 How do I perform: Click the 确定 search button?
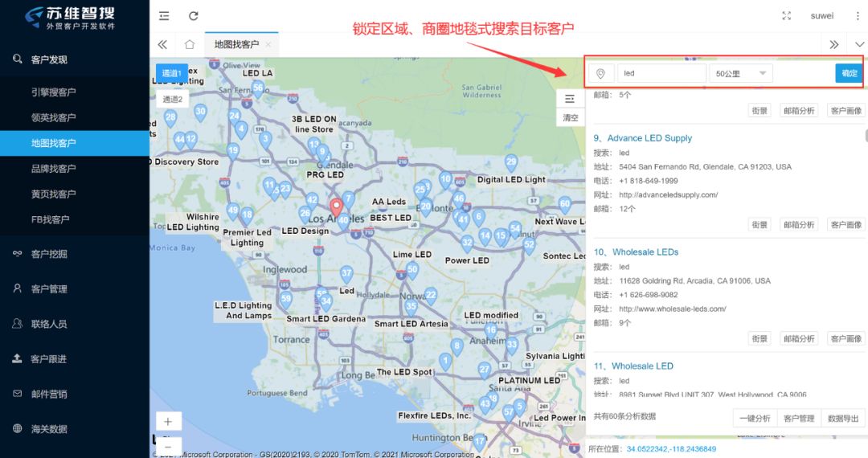[x=850, y=74]
